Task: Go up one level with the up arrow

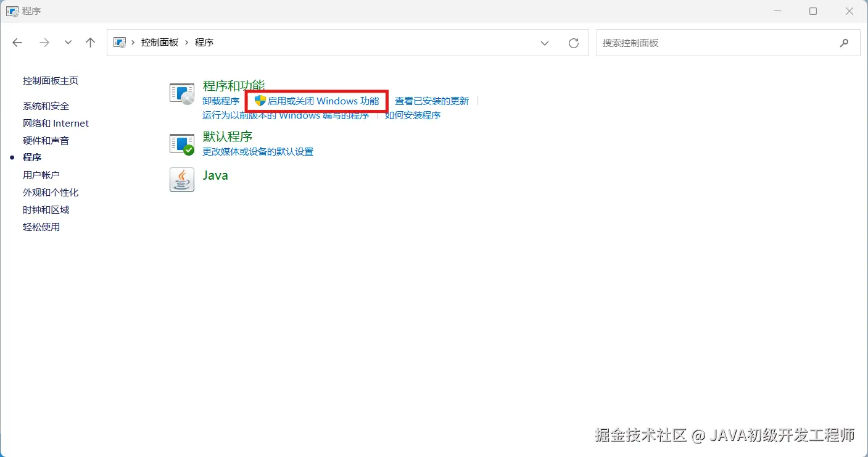Action: pyautogui.click(x=91, y=43)
